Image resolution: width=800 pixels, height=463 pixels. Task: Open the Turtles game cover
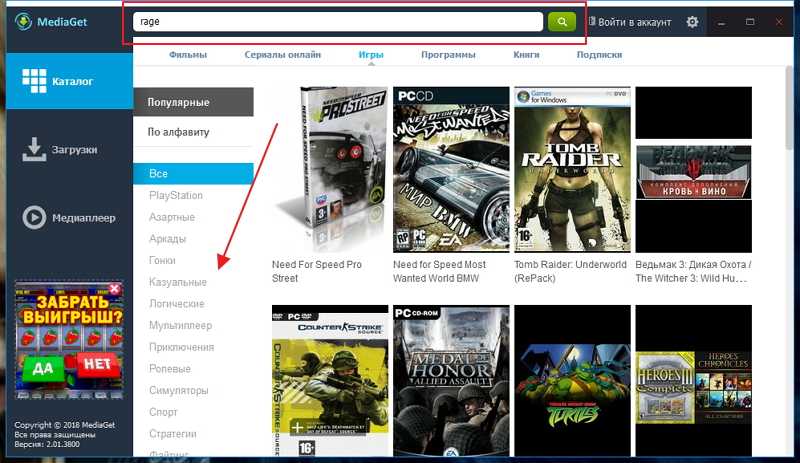[x=572, y=380]
